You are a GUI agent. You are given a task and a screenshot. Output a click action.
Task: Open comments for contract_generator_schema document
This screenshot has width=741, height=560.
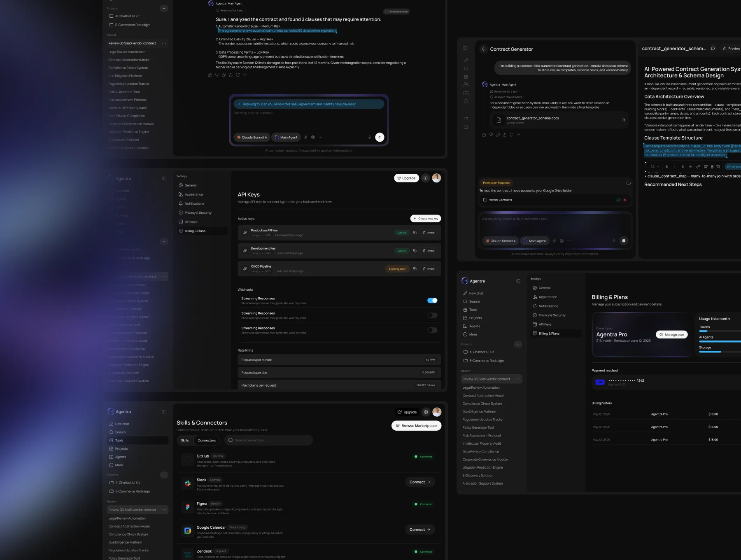713,48
